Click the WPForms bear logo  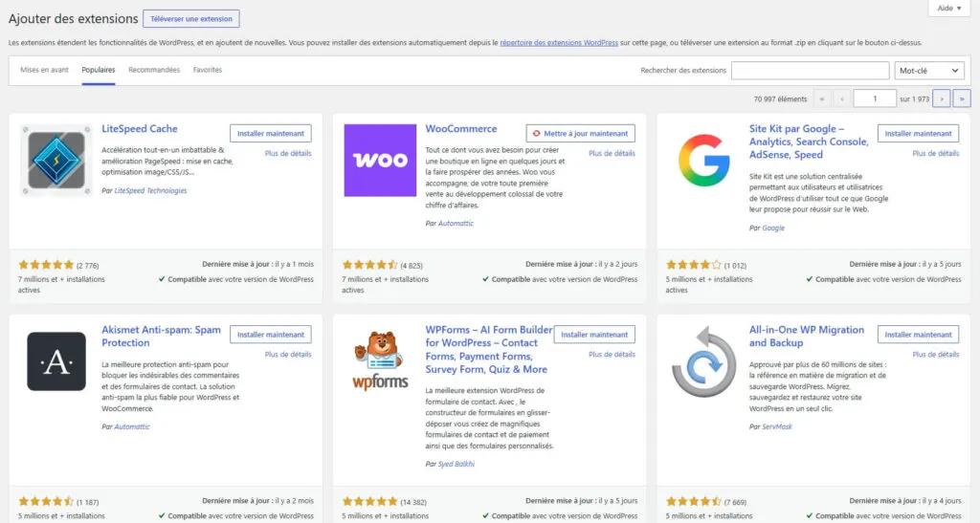click(x=380, y=360)
